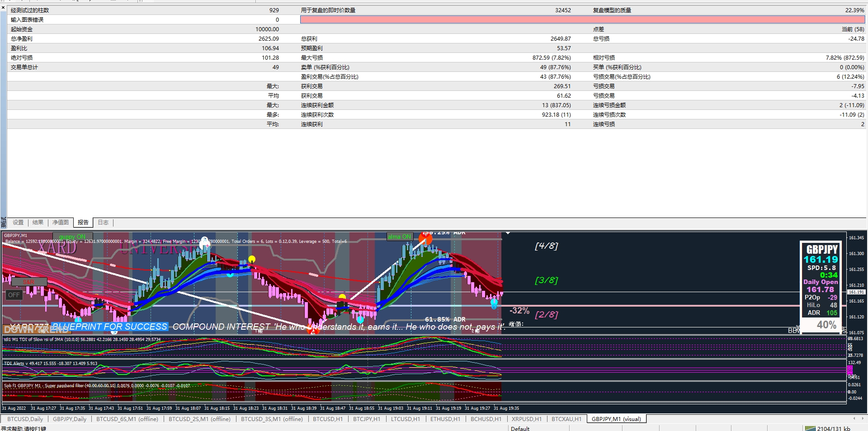This screenshot has height=431, width=868.
Task: Click the spread value 当前 (58)
Action: click(x=853, y=29)
